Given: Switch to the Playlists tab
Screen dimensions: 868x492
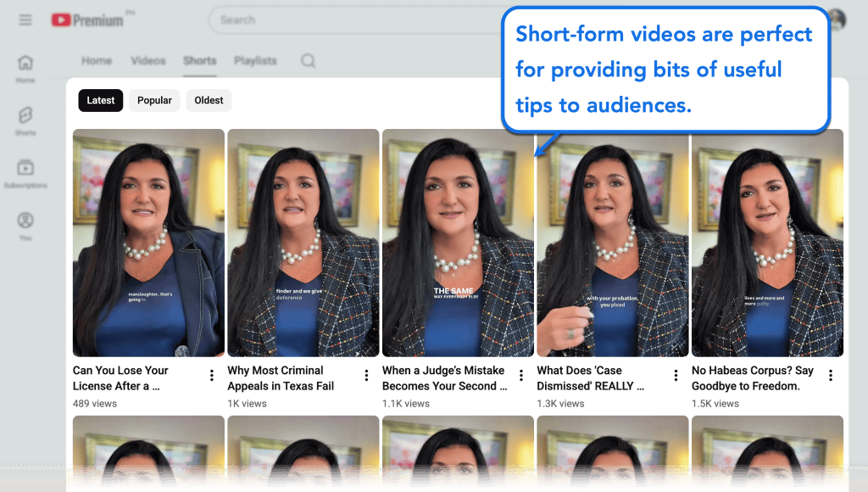Looking at the screenshot, I should point(255,60).
